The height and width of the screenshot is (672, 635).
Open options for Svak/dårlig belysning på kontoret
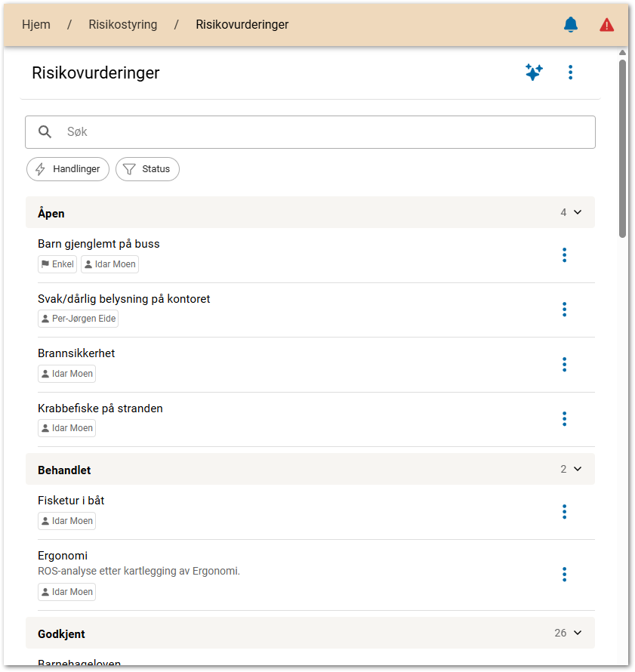coord(564,310)
